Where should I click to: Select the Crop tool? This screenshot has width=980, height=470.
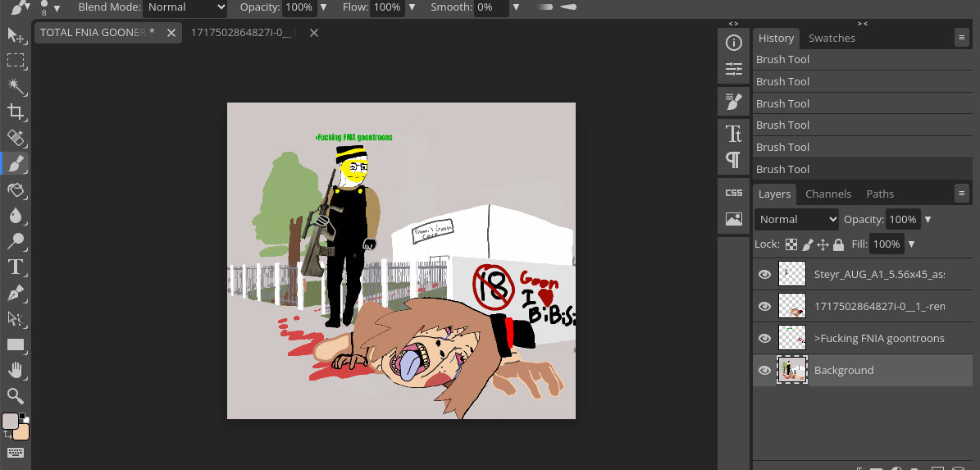15,112
